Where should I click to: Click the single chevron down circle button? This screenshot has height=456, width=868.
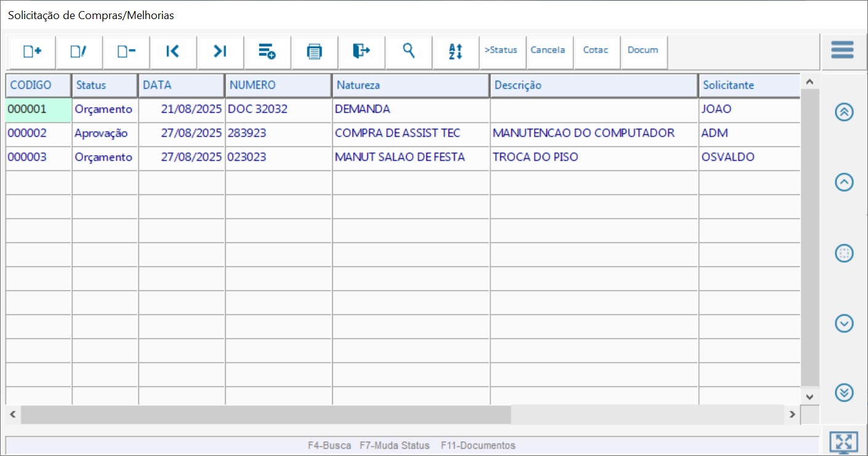pos(844,323)
